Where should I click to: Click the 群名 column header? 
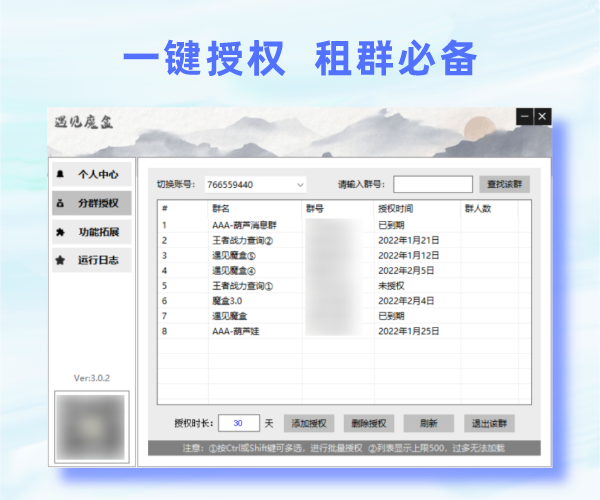[255, 208]
